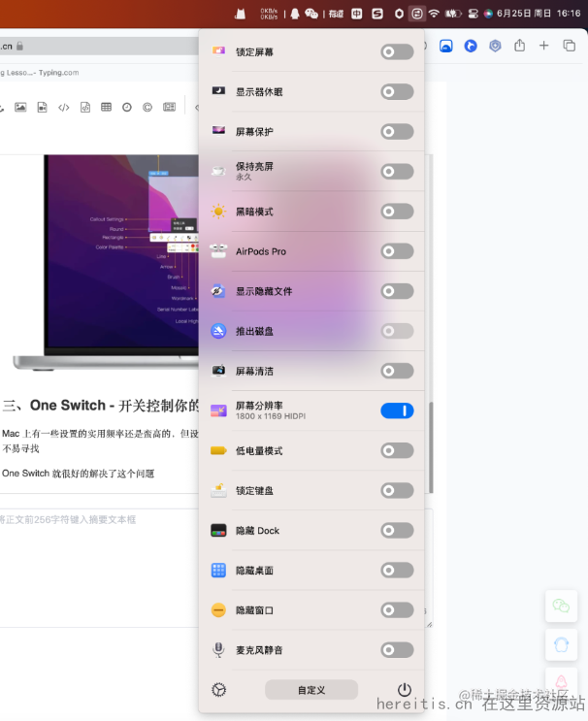Click the Typing.com bookmark tab
Image resolution: width=588 pixels, height=721 pixels.
pyautogui.click(x=40, y=73)
